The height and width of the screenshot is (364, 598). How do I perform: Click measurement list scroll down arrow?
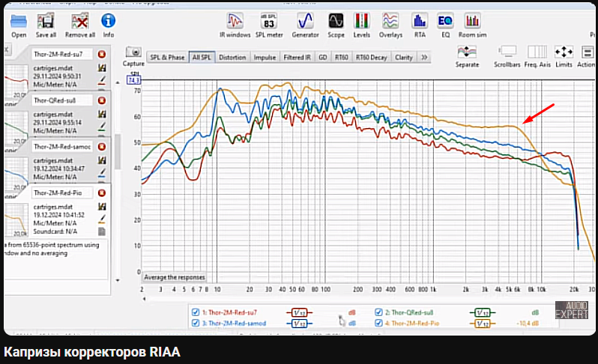pos(118,280)
